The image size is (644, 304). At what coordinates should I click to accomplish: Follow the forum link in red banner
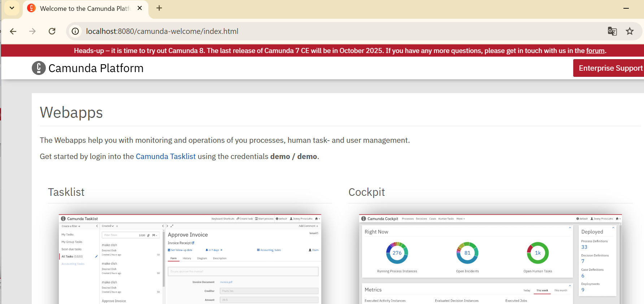(x=595, y=51)
